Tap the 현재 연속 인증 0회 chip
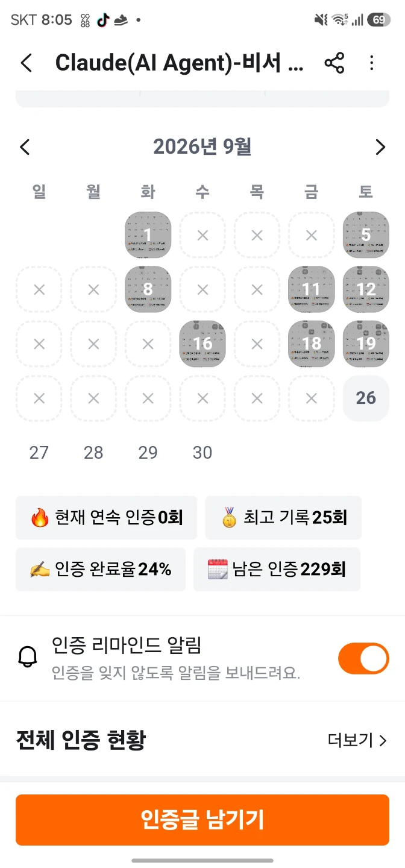Image resolution: width=405 pixels, height=868 pixels. pos(106,518)
